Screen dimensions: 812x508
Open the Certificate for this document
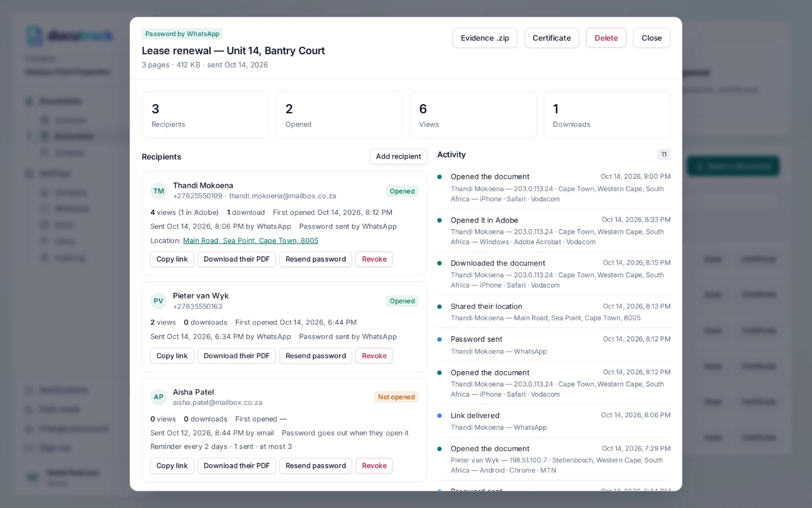(552, 38)
